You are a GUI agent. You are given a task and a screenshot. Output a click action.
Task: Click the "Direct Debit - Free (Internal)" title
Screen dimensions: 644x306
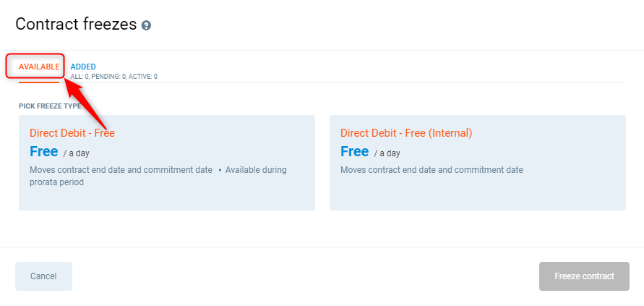(406, 133)
